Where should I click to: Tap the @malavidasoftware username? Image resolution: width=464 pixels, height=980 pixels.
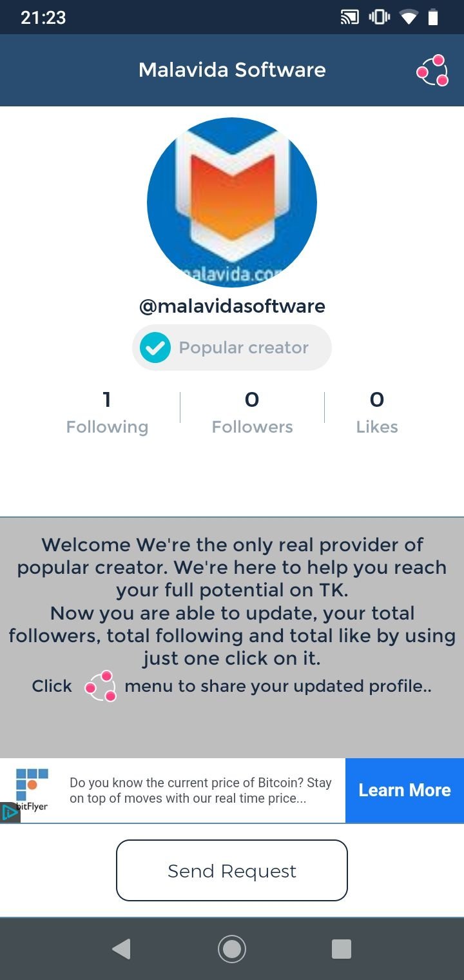[x=232, y=306]
